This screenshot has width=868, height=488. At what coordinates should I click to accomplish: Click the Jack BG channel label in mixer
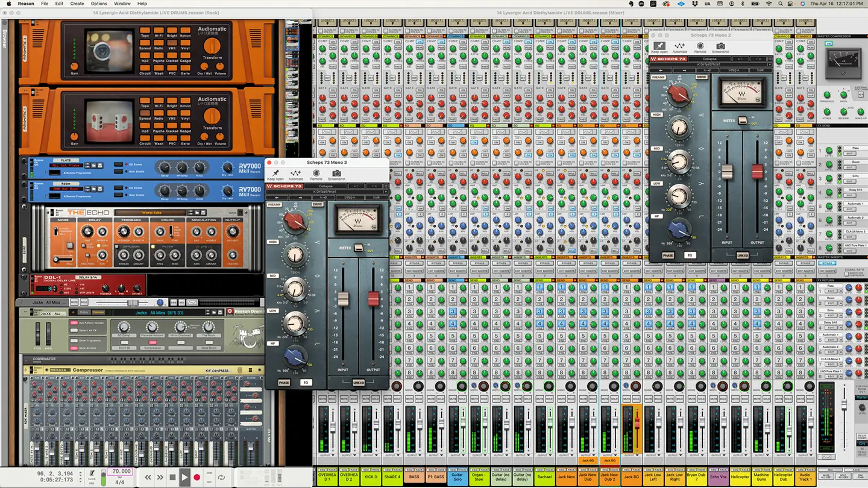tap(631, 477)
